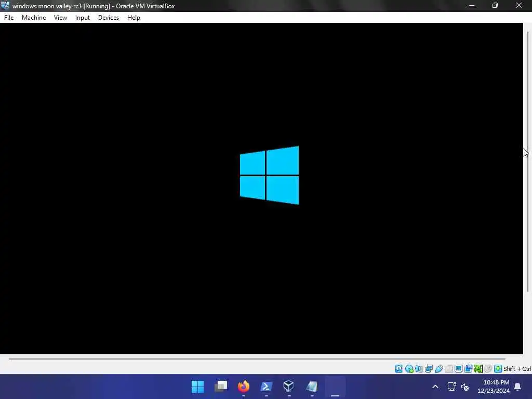
Task: Click the Shift + Ctrl host key label
Action: click(x=517, y=369)
